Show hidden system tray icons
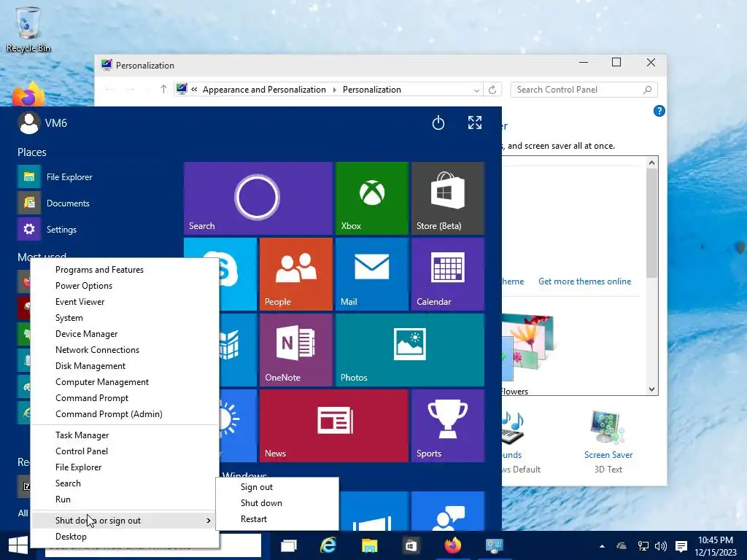 (x=602, y=546)
